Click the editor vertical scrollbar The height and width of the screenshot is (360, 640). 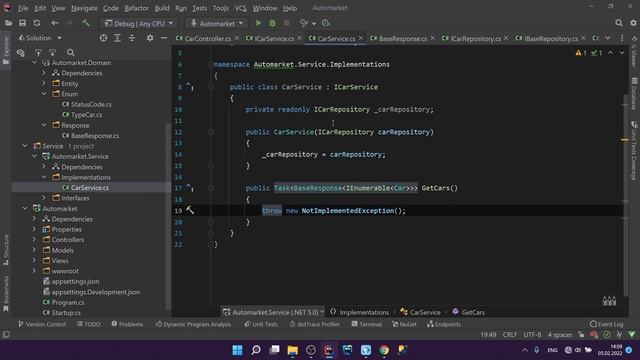[x=625, y=196]
